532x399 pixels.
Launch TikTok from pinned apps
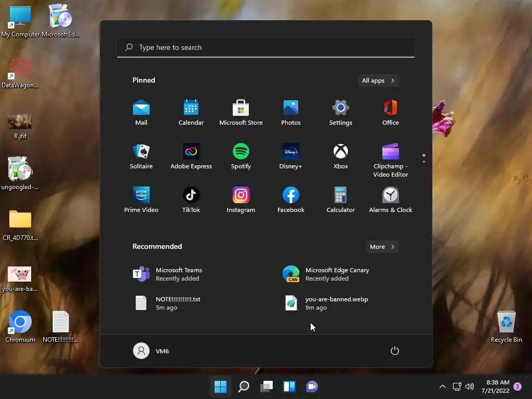191,200
